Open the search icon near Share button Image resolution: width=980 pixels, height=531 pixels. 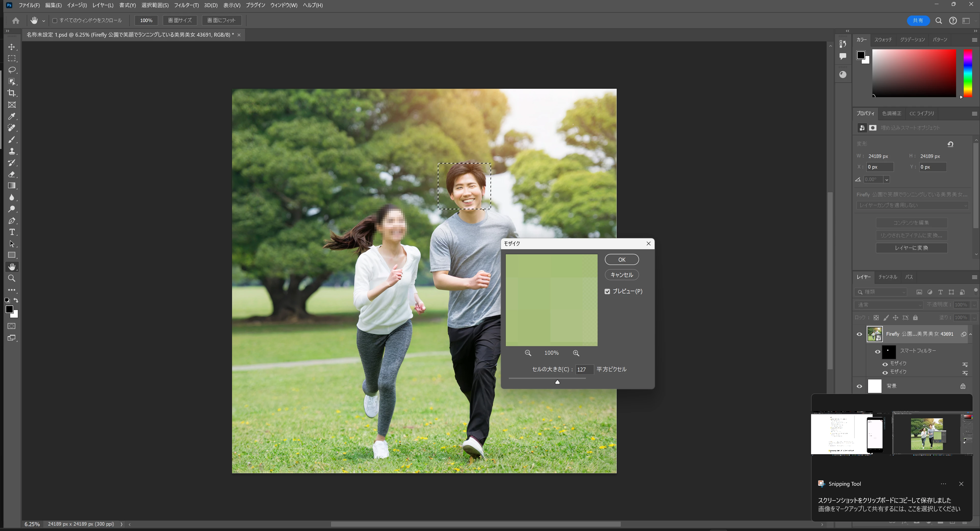tap(939, 21)
